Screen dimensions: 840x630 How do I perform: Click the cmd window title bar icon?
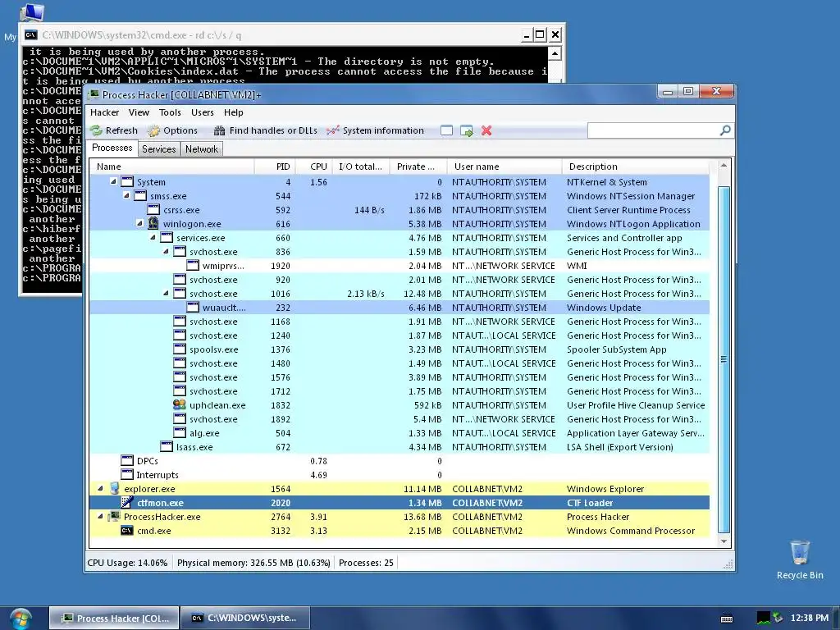coord(30,35)
